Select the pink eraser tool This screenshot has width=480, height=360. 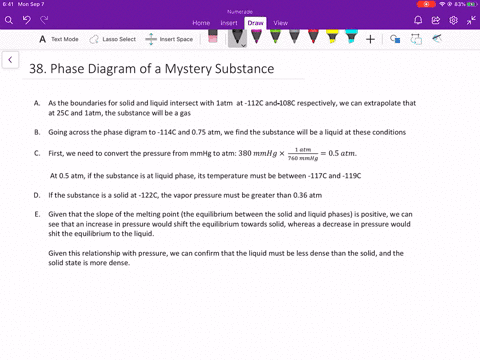(x=213, y=37)
